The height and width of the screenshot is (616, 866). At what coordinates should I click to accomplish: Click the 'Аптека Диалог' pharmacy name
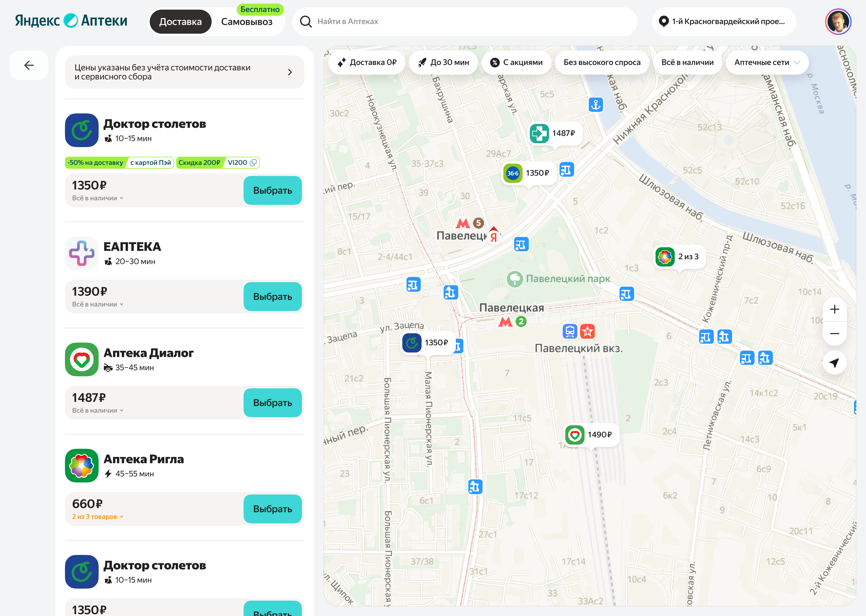pyautogui.click(x=149, y=353)
